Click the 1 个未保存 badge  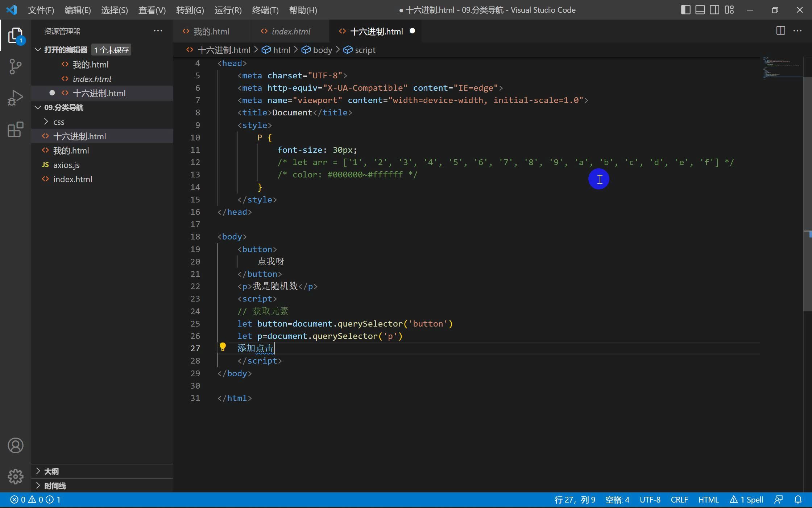[x=111, y=50]
